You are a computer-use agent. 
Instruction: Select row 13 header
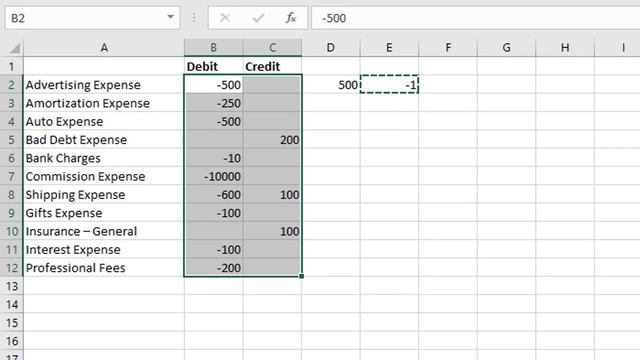coord(11,286)
